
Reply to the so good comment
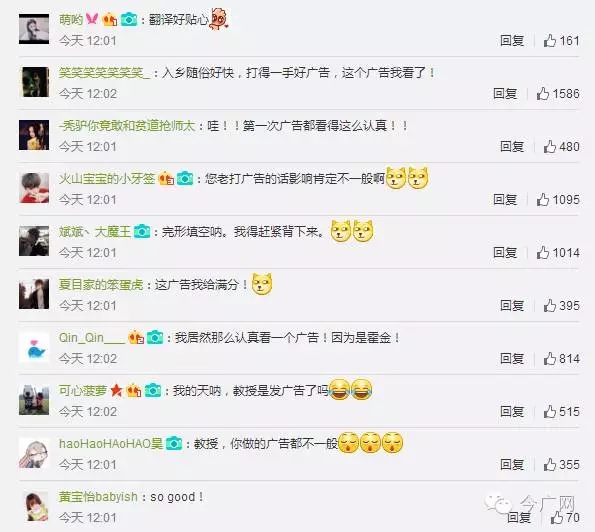tap(519, 517)
